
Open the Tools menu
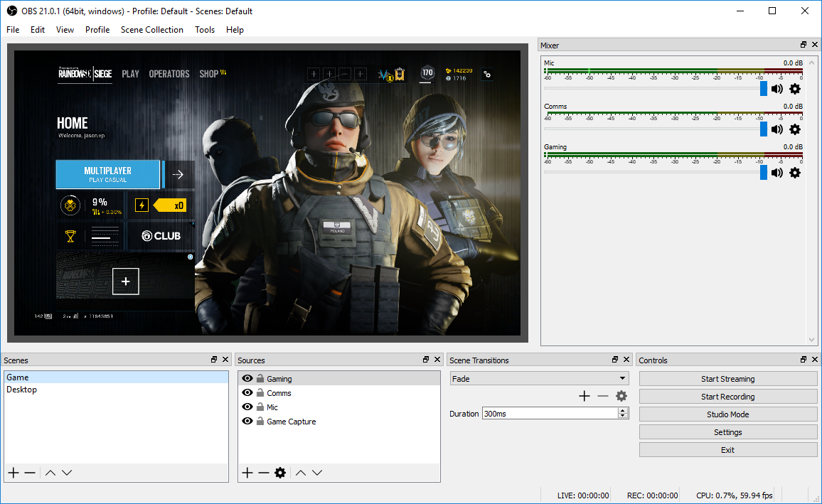point(205,30)
